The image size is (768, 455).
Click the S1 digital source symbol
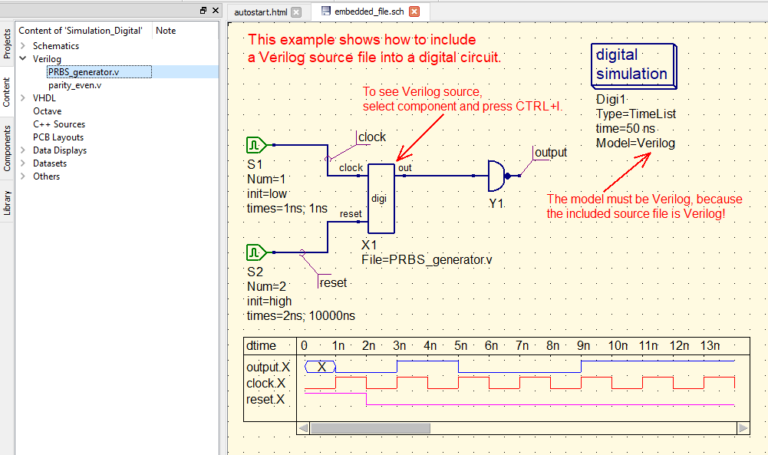click(254, 145)
